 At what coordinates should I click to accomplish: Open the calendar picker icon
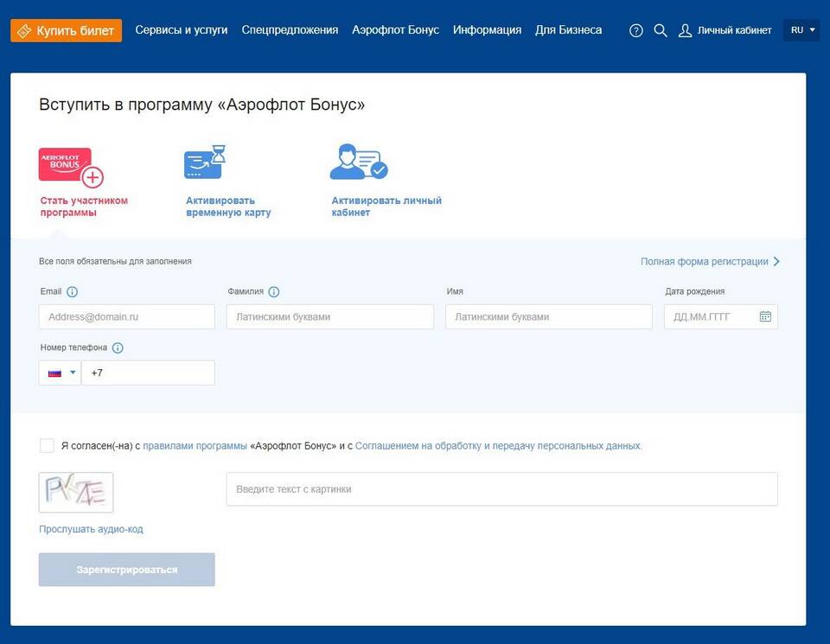point(765,316)
